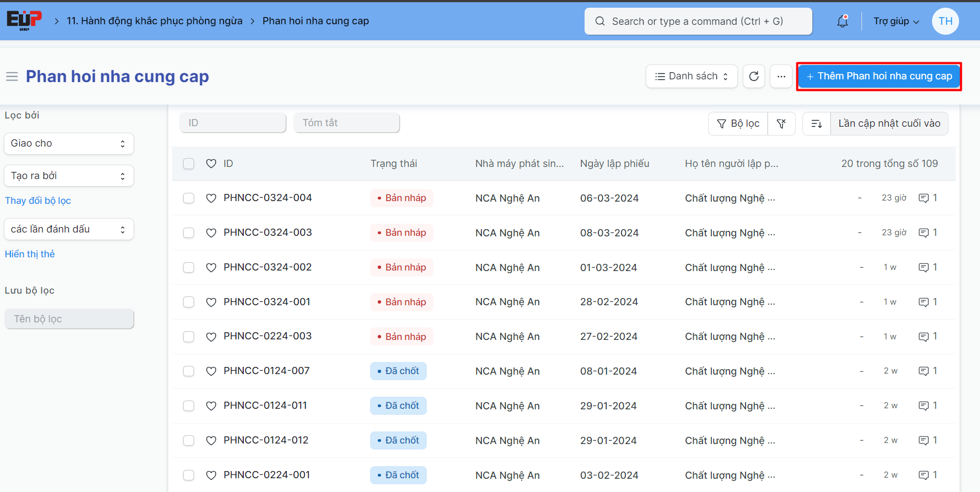The width and height of the screenshot is (980, 492).
Task: Expand the Giao cho filter dropdown
Action: coord(69,144)
